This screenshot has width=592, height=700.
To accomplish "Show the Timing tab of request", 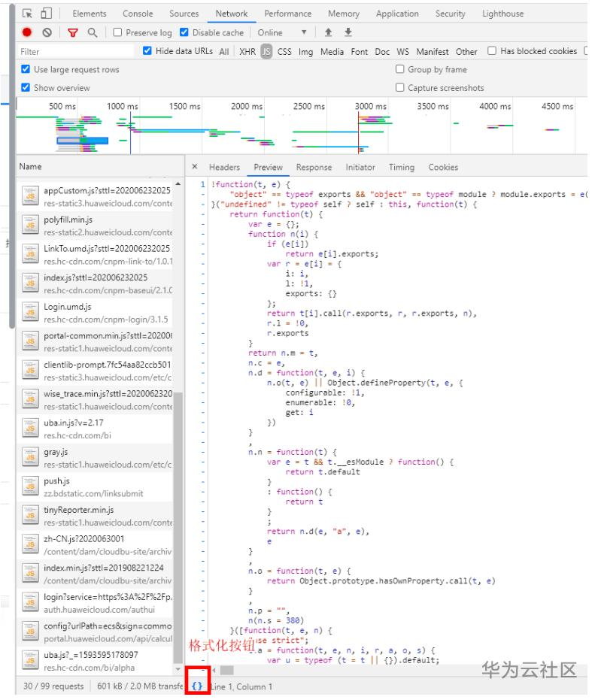I will pos(401,167).
